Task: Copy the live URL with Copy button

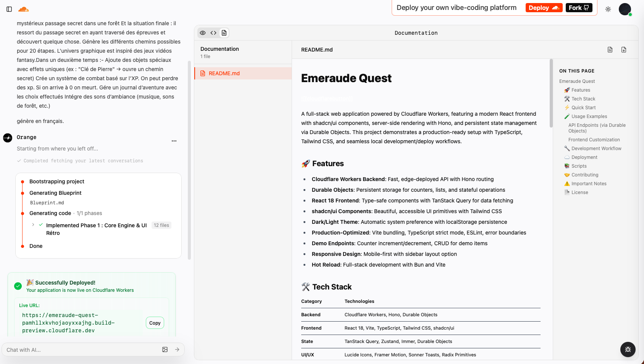Action: pos(155,323)
